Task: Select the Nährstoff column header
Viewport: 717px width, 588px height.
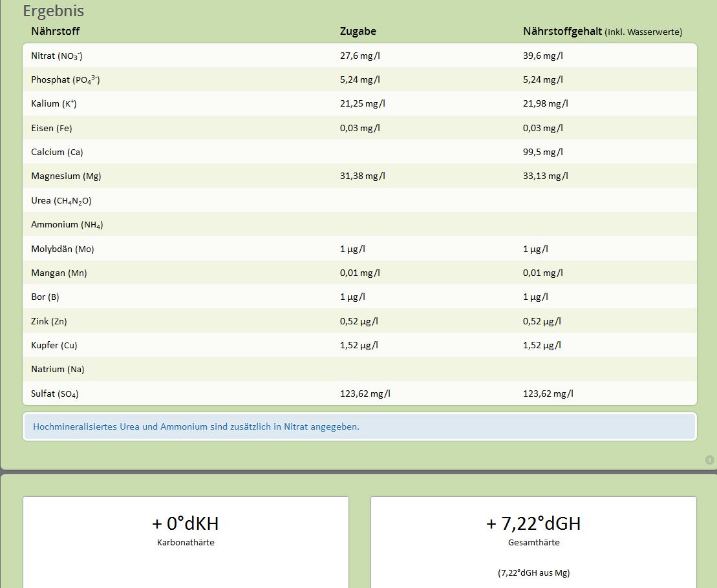Action: pyautogui.click(x=55, y=31)
